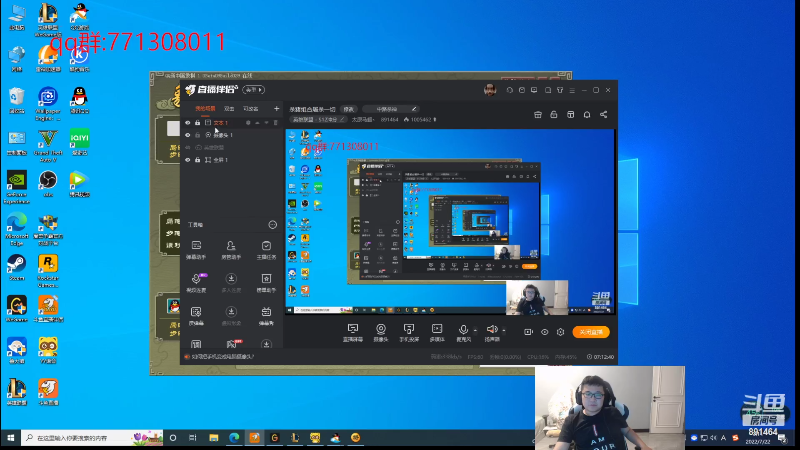Move 文本 1 source up
This screenshot has height=450, width=800.
click(x=257, y=123)
